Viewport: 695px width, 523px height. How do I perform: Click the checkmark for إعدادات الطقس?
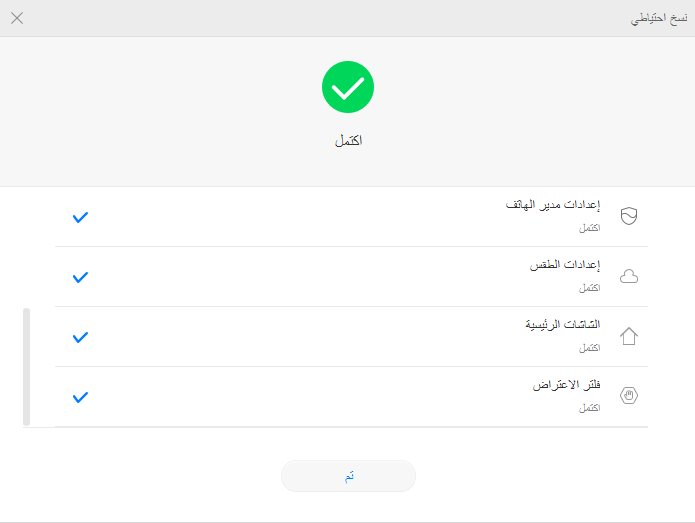80,277
